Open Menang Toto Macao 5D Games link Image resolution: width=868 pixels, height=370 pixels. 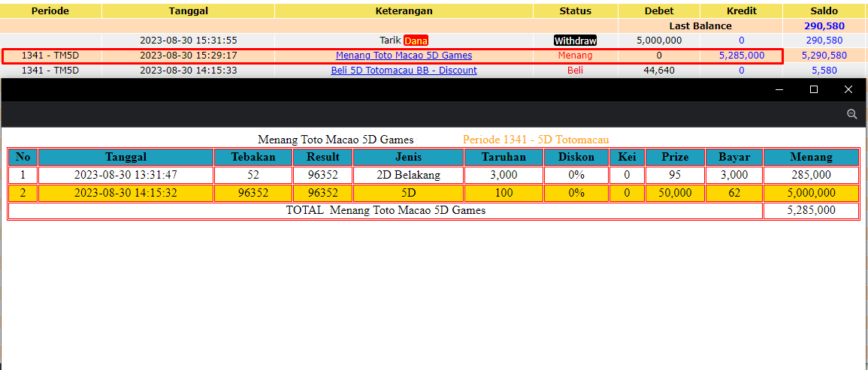[404, 56]
